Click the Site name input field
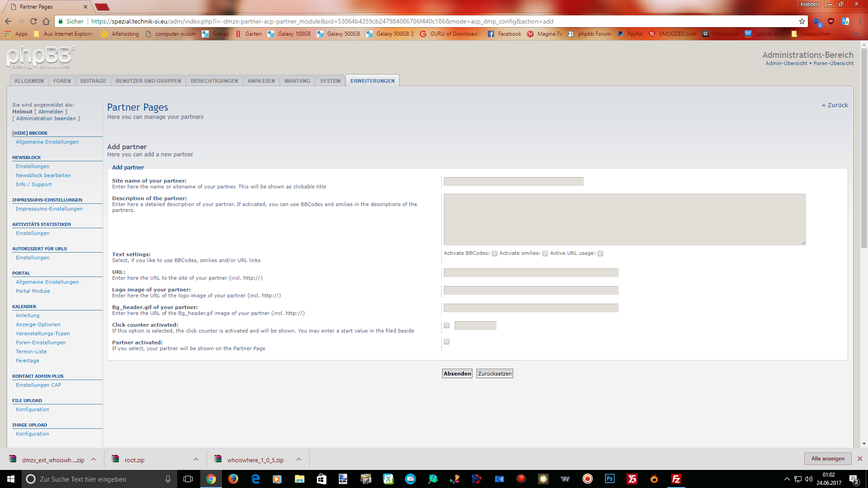Screen dimensions: 868x488 point(513,181)
